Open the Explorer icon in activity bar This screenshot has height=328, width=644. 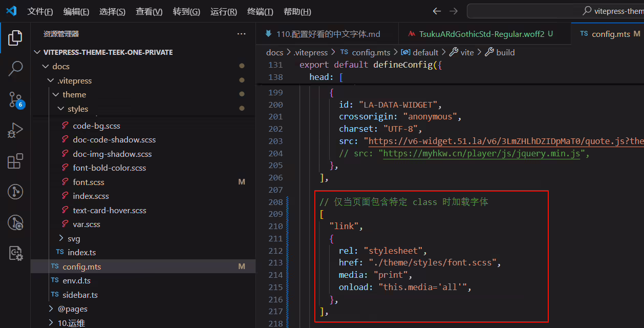coord(15,37)
